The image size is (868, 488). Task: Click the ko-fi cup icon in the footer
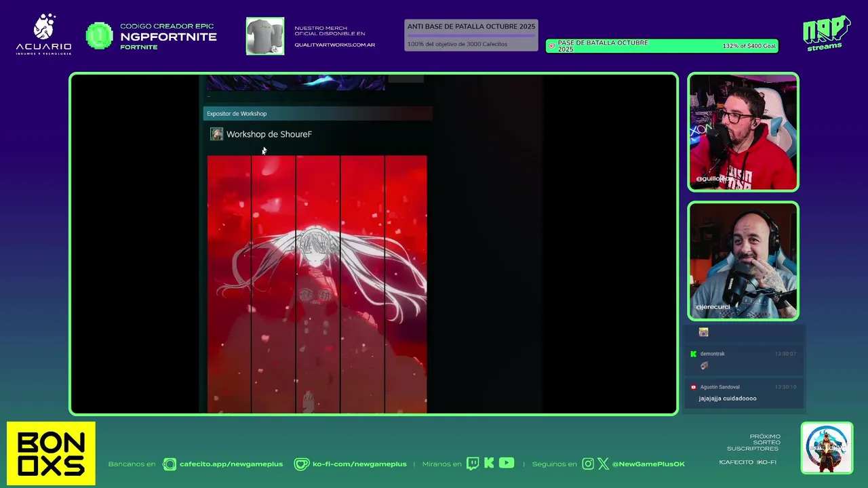[x=301, y=464]
